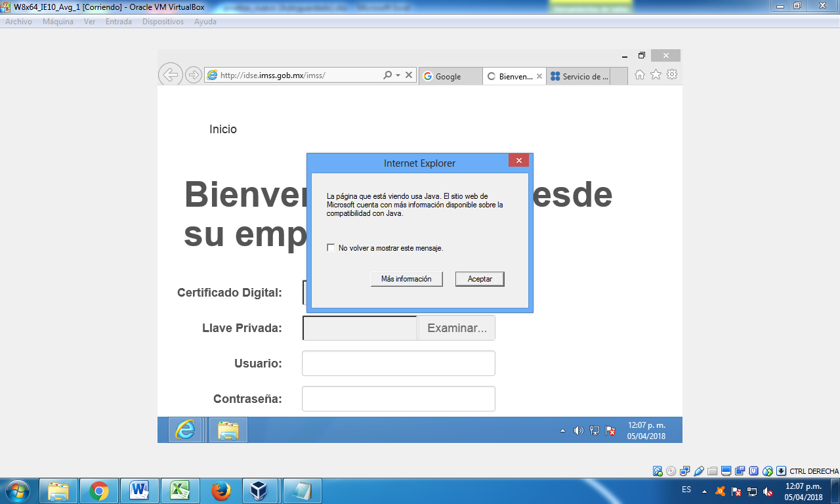Click the Usuario text field

pyautogui.click(x=398, y=364)
